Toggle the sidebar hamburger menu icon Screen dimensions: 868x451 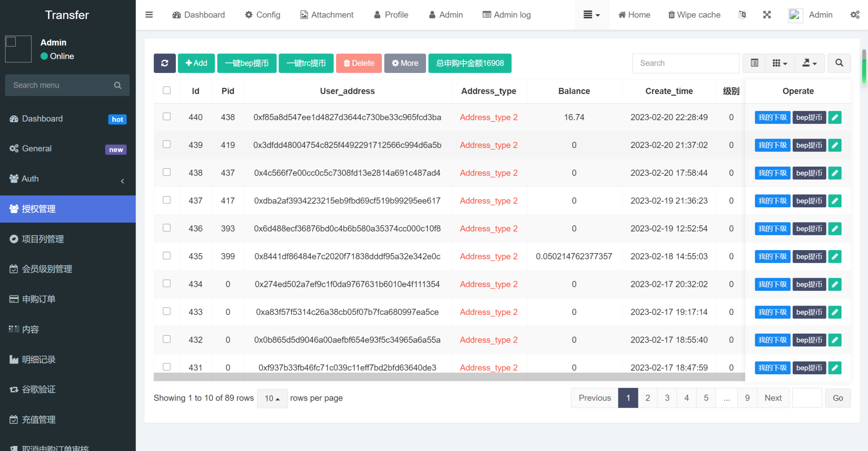(149, 15)
